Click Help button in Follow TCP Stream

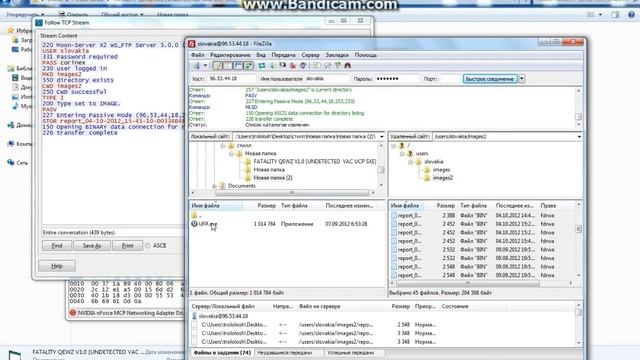point(57,266)
